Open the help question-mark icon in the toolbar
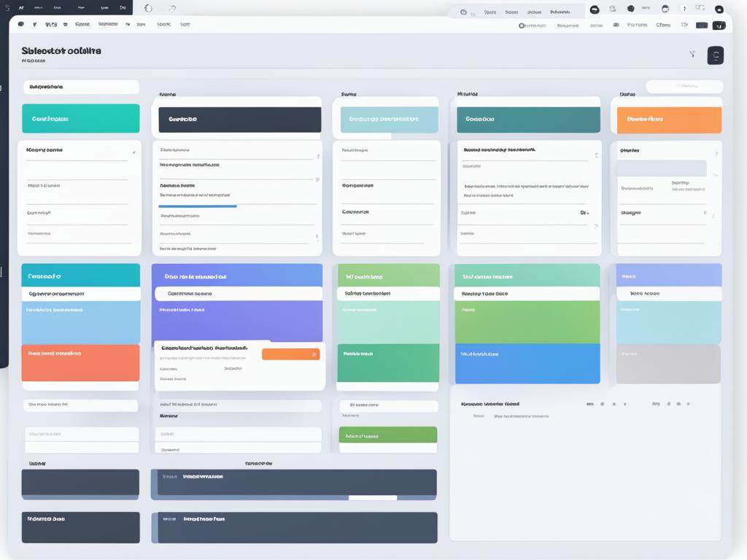Screen dimensions: 747x560 point(684,8)
